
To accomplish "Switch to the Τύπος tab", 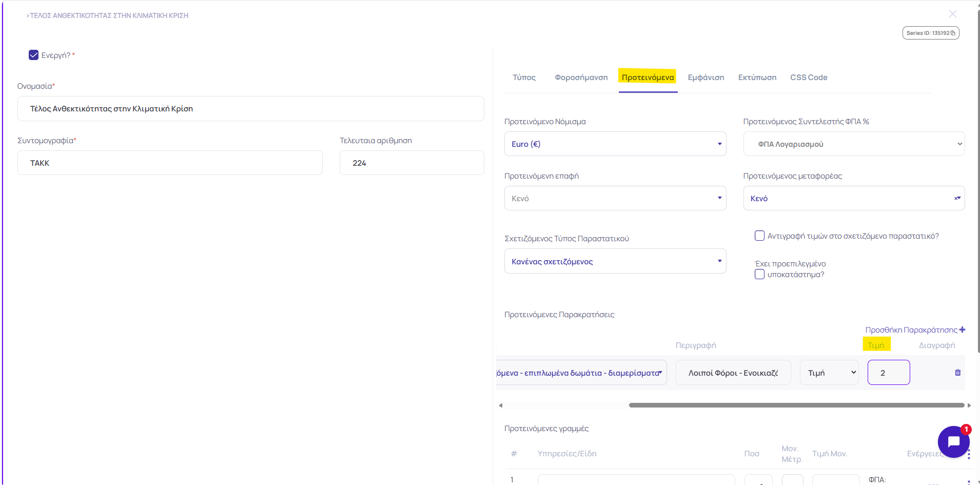I will tap(524, 77).
